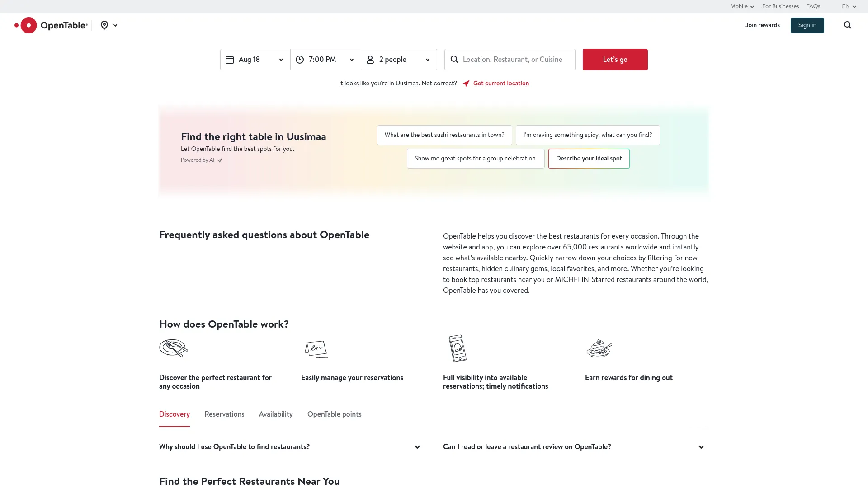Choose 'best sushi restaurants in town' prompt
This screenshot has height=488, width=868.
pyautogui.click(x=444, y=135)
